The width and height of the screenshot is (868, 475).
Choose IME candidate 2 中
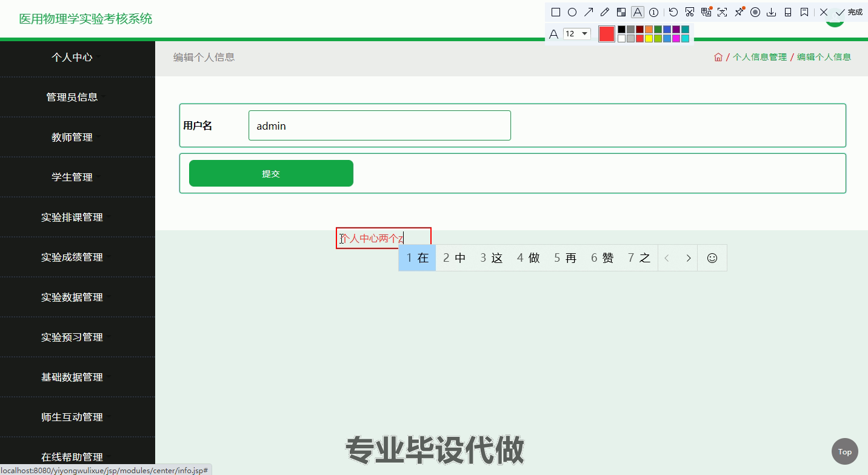pyautogui.click(x=454, y=258)
